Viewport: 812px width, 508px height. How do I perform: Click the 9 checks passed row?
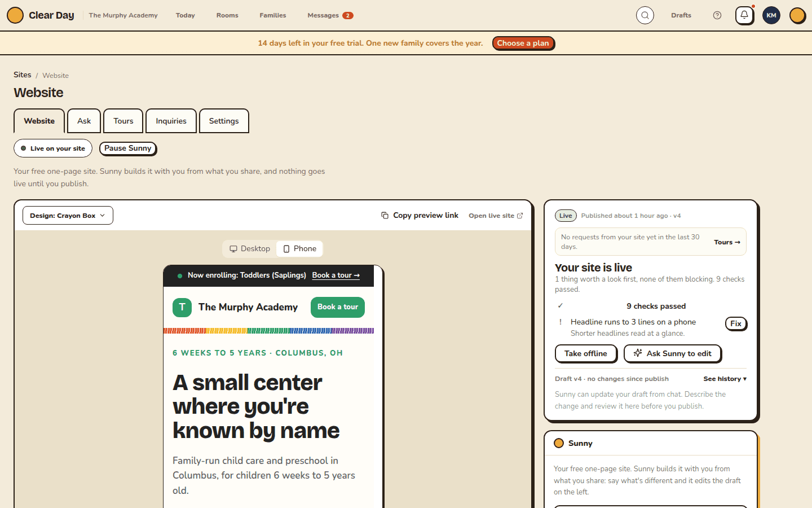pyautogui.click(x=651, y=306)
